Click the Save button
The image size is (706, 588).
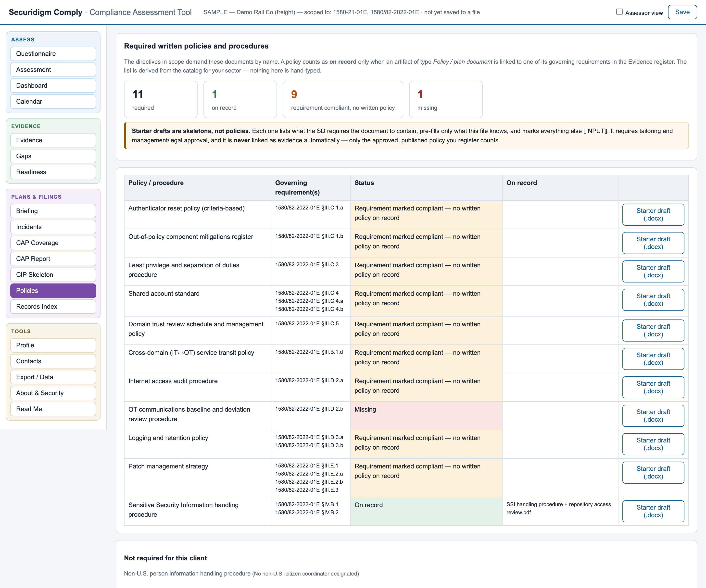coord(682,12)
